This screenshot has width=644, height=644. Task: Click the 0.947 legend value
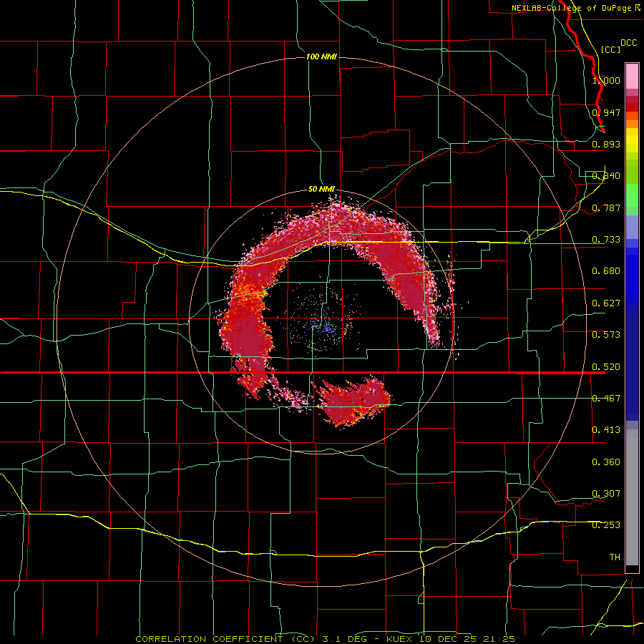pos(606,112)
